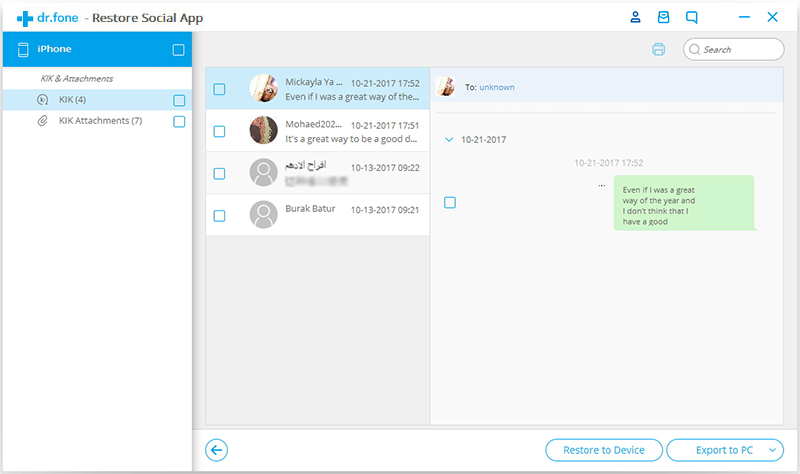This screenshot has width=800, height=474.
Task: Select the iPhone device header
Action: pyautogui.click(x=97, y=49)
